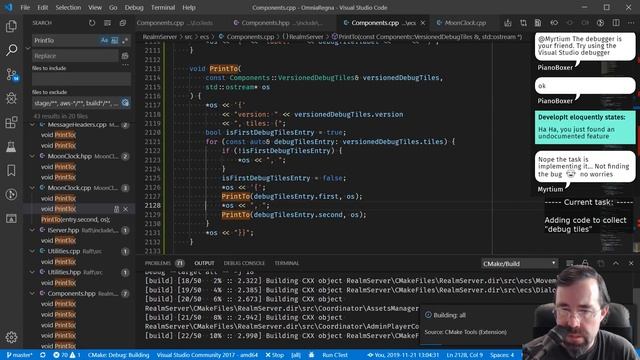Collapse the Utilities.hpp results

pyautogui.click(x=32, y=272)
